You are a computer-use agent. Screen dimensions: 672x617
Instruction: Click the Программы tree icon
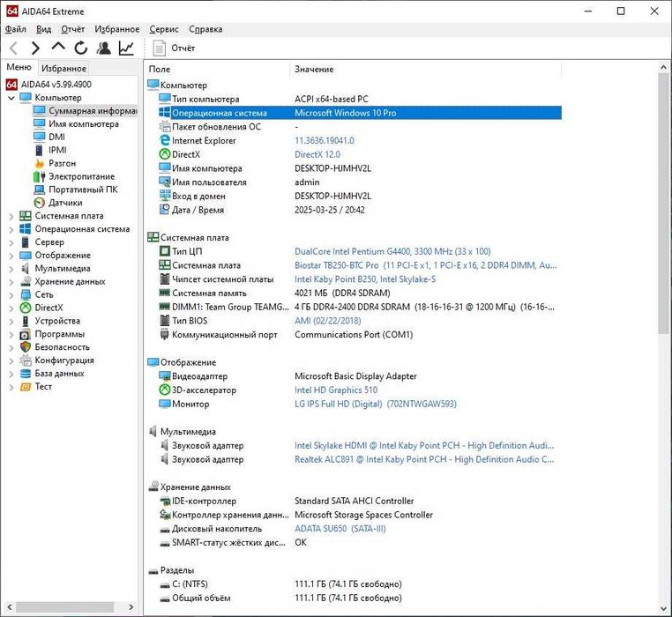[x=26, y=334]
